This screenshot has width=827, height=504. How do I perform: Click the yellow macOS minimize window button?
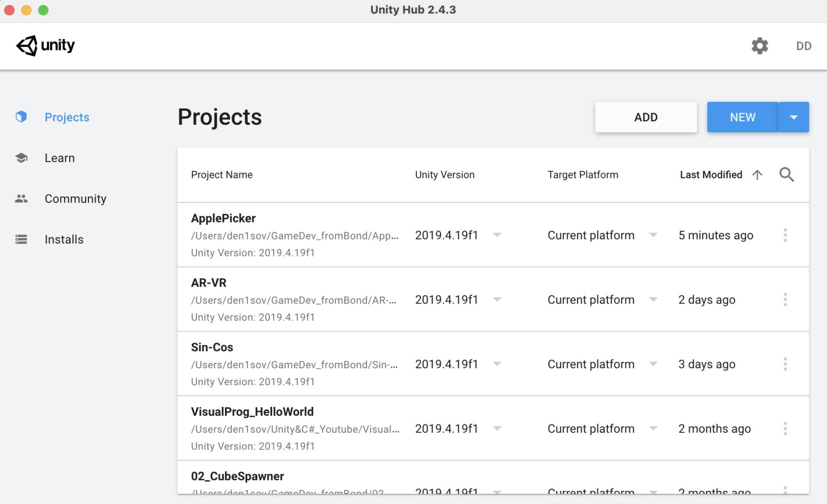27,10
